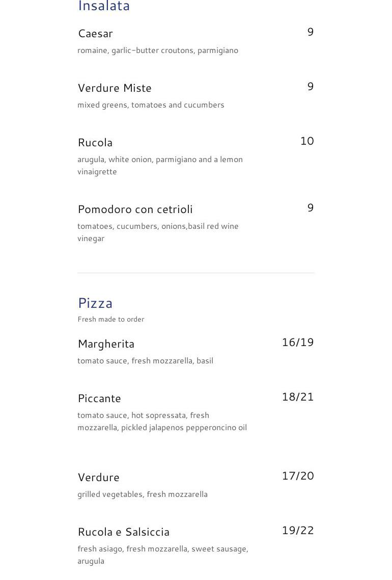Screen dimensions: 392x580
Task: Select the Caesar salad item name
Action: pyautogui.click(x=95, y=34)
